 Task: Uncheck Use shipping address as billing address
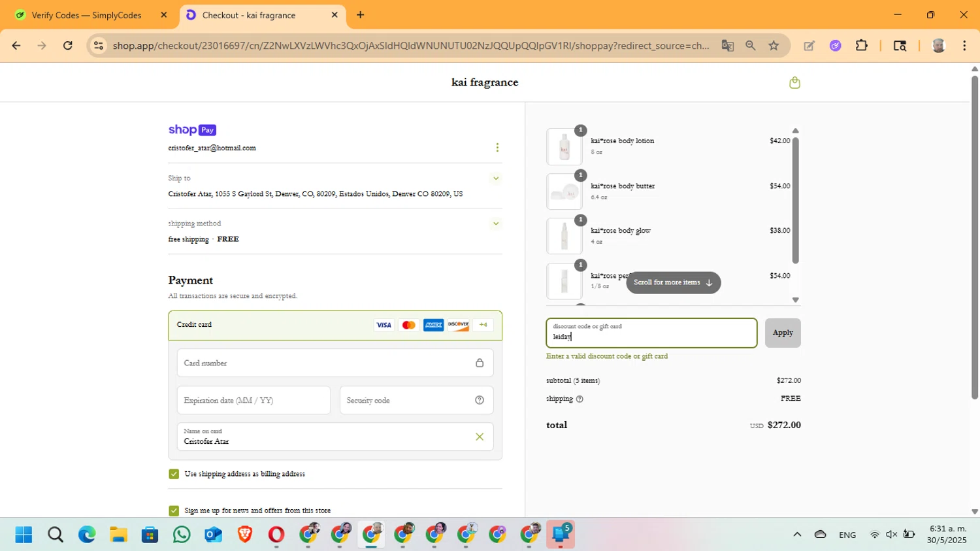point(174,474)
